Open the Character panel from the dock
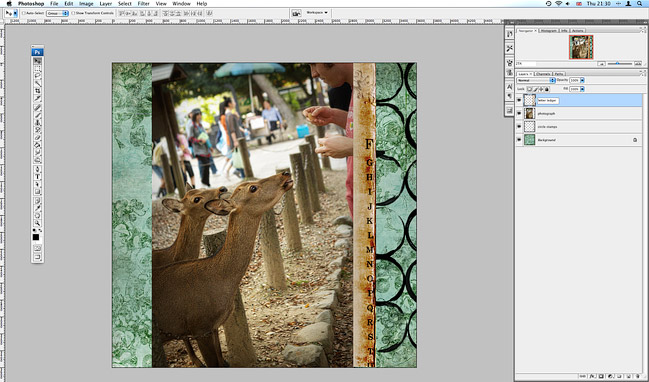The width and height of the screenshot is (649, 382). pos(510,86)
